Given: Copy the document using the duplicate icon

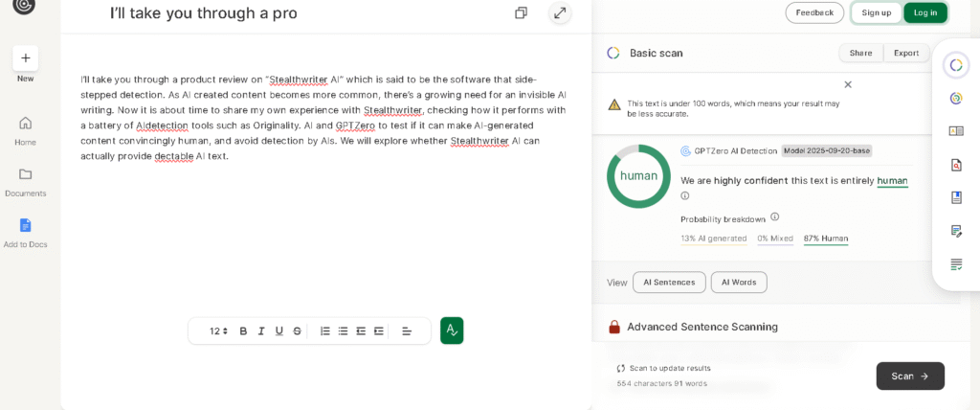Looking at the screenshot, I should 521,13.
